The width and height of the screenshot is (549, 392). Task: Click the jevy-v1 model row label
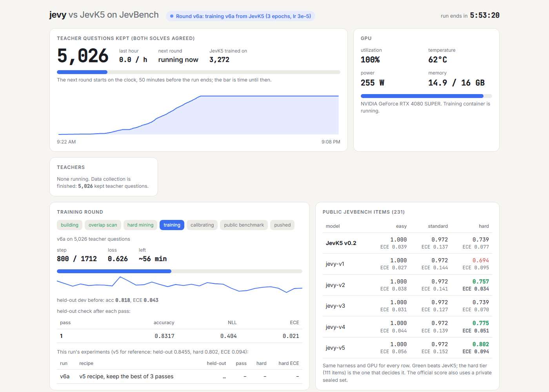click(335, 264)
